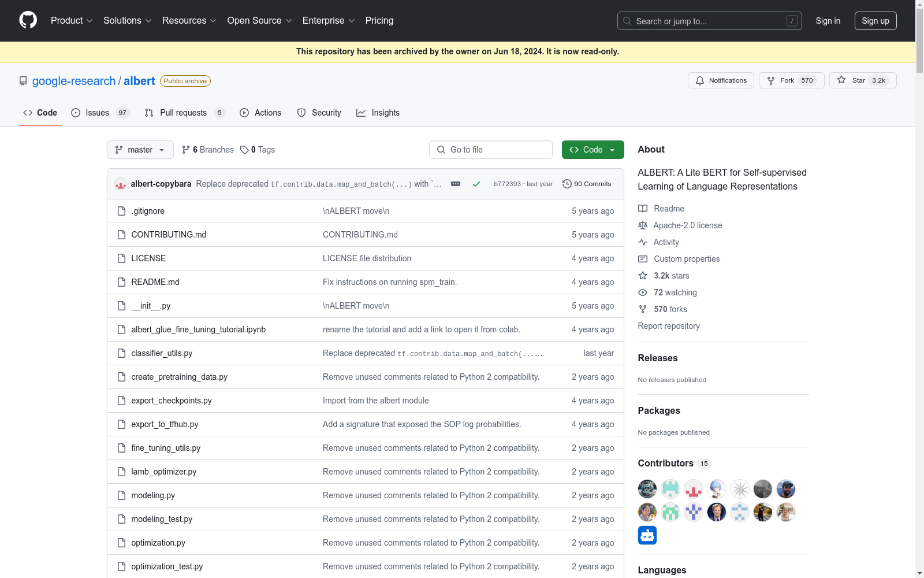Open the Security tab

tap(319, 113)
